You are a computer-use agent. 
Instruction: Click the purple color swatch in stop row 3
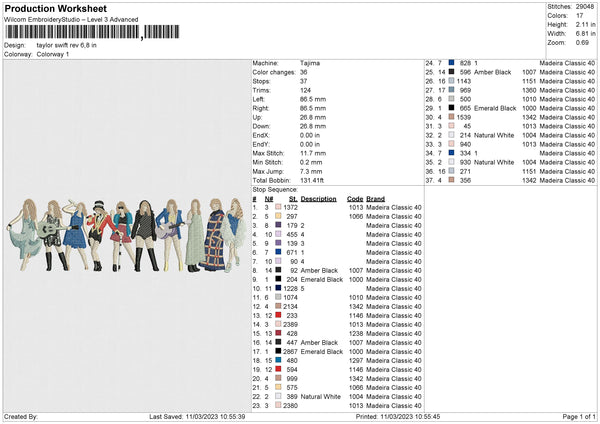pos(278,225)
